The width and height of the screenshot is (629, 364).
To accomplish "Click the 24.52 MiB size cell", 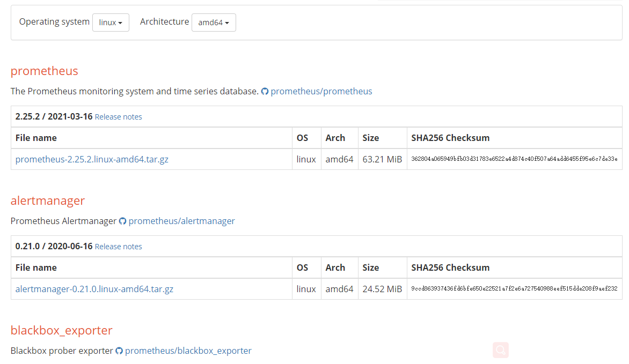I will (x=382, y=289).
